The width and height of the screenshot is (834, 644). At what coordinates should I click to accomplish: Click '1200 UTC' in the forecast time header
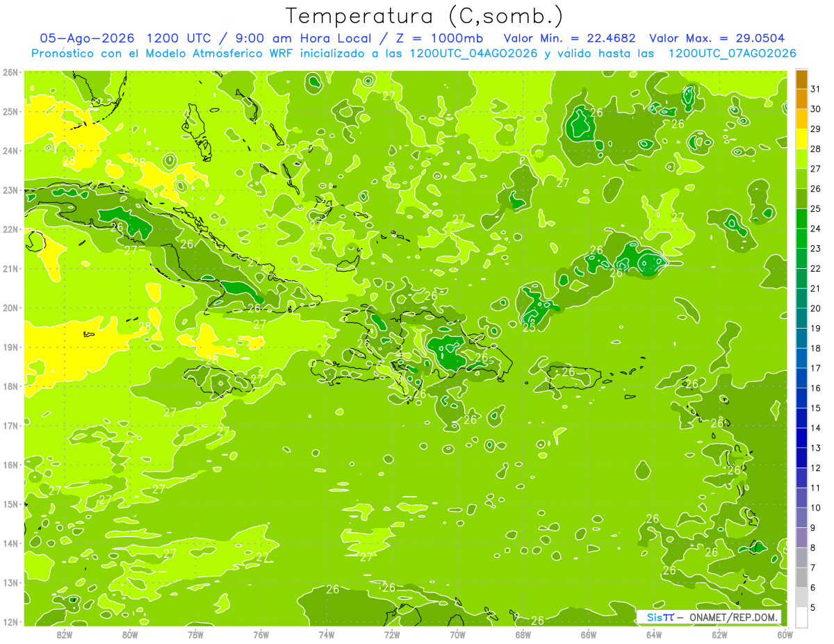coord(179,38)
